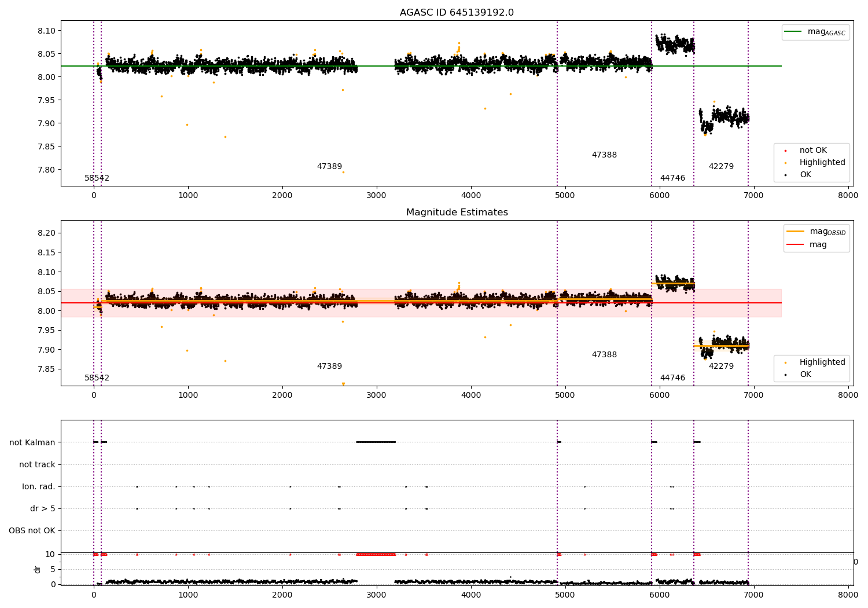Click the 7.80 y-axis tick label
Screen dimensions: 868x608
click(x=46, y=170)
